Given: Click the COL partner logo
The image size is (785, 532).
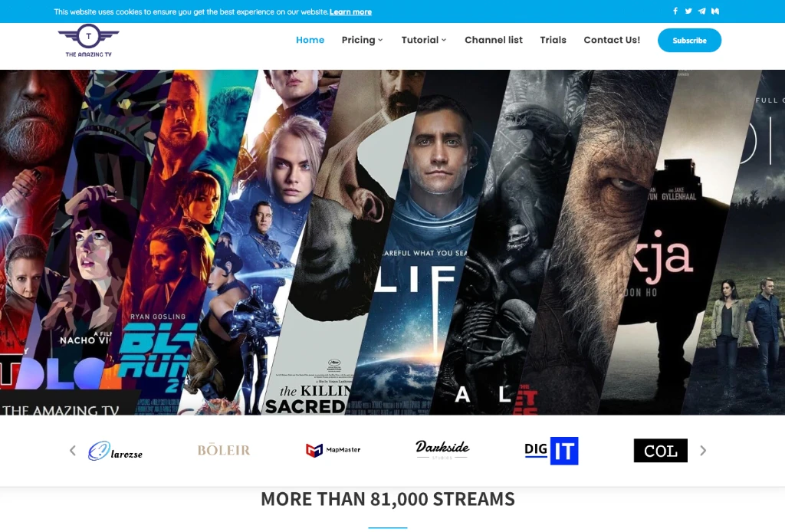Looking at the screenshot, I should click(660, 451).
